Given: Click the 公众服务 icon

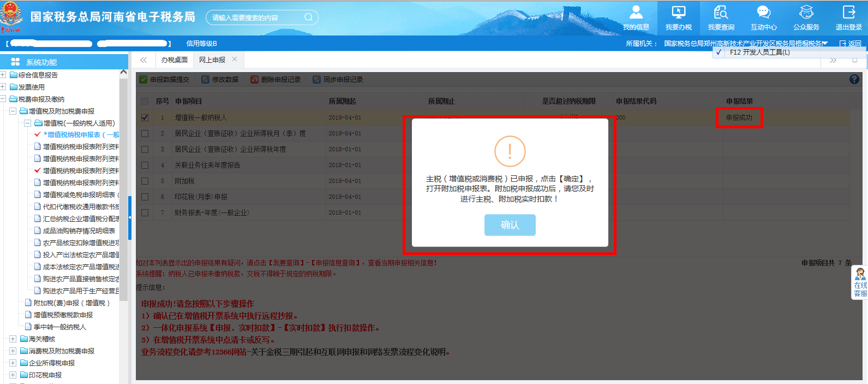Looking at the screenshot, I should coord(806,13).
